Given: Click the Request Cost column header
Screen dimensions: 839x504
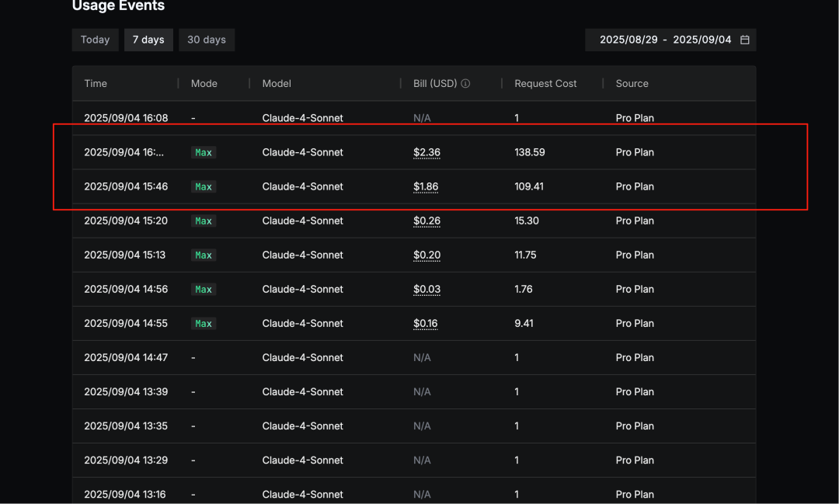Looking at the screenshot, I should (545, 84).
